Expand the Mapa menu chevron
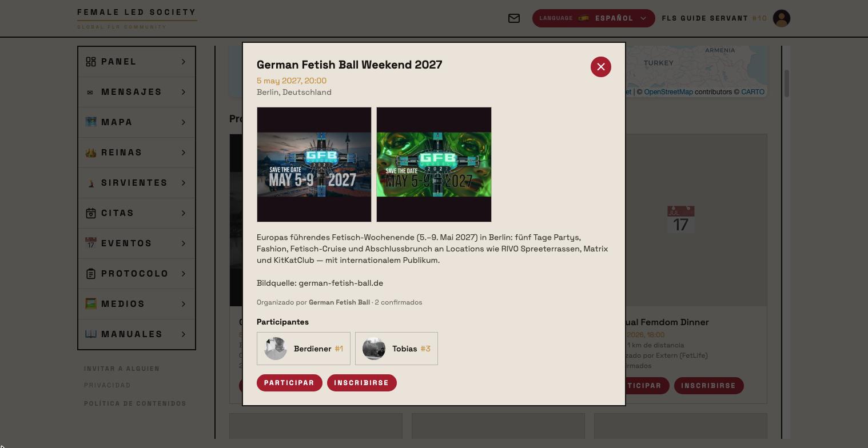Image resolution: width=868 pixels, height=448 pixels. pos(184,122)
